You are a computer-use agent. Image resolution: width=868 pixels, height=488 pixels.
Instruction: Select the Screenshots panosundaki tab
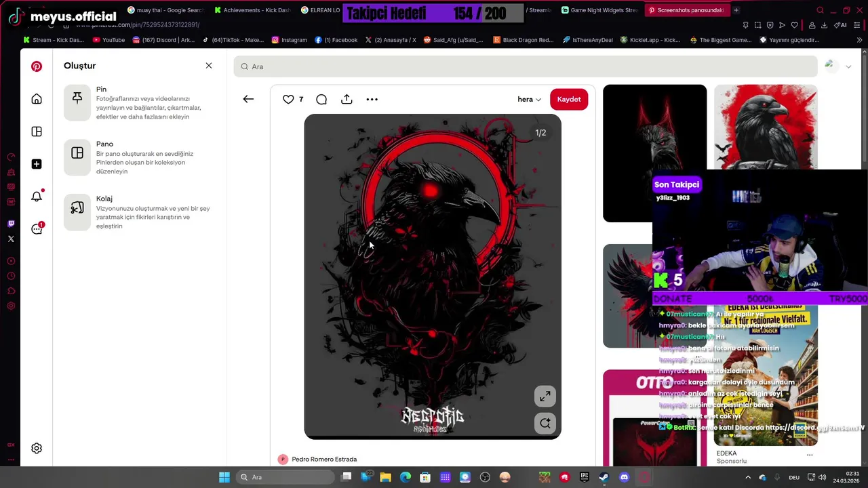686,10
